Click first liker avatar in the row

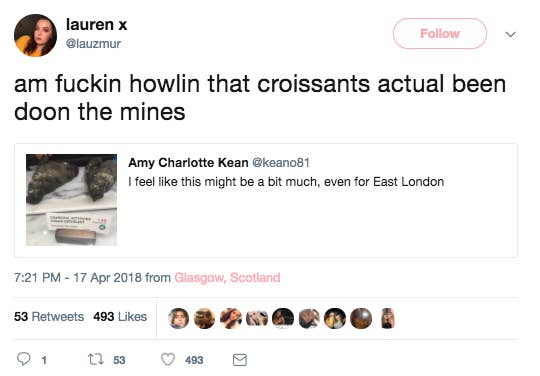tap(178, 318)
